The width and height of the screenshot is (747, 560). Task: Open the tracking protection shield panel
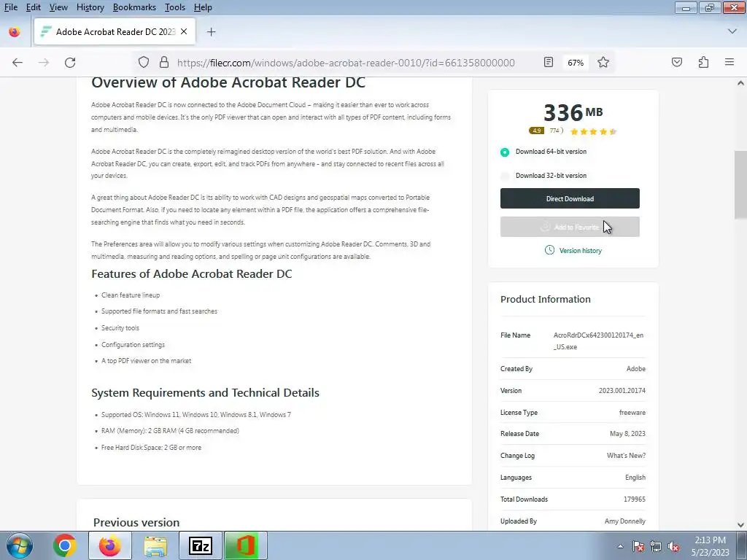click(x=144, y=63)
